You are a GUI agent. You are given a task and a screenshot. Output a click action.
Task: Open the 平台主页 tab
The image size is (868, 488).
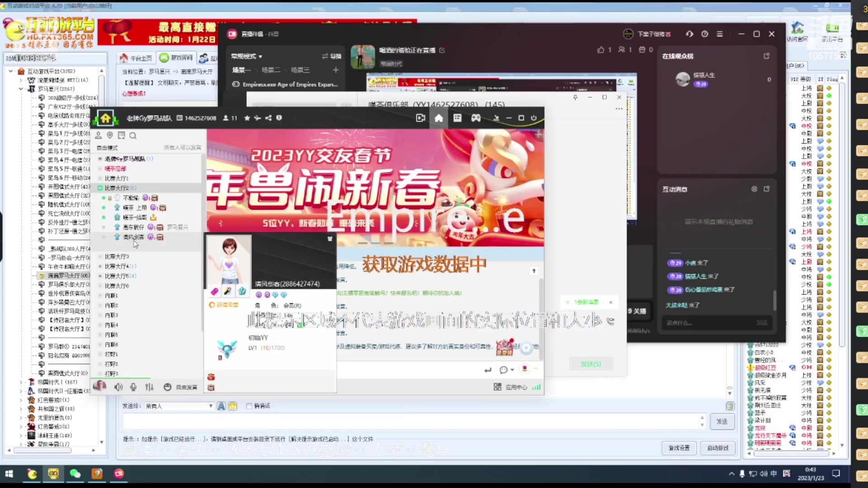[x=136, y=58]
